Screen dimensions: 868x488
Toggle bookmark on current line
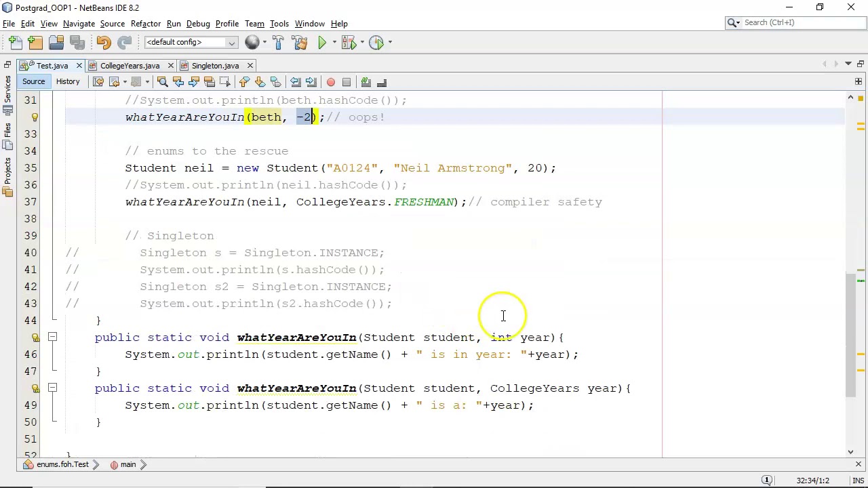click(275, 82)
